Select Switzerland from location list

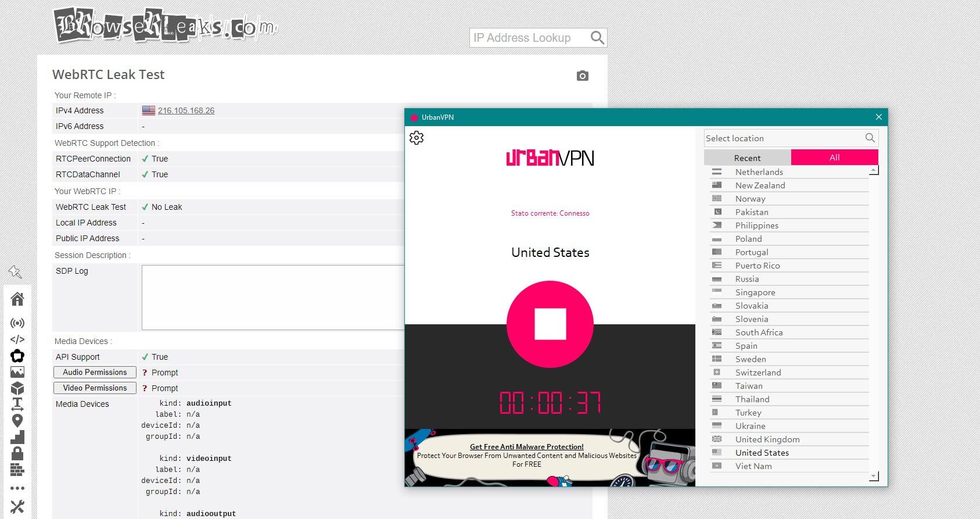point(789,373)
